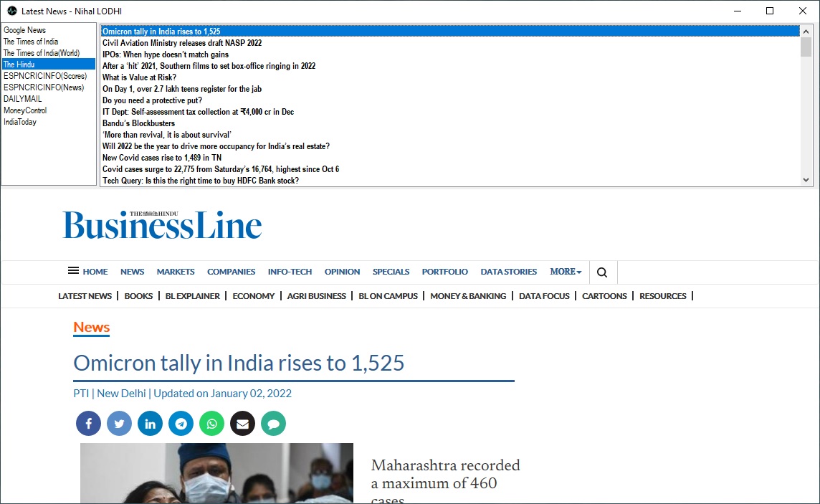Expand the MORE dropdown in navigation

tap(566, 272)
